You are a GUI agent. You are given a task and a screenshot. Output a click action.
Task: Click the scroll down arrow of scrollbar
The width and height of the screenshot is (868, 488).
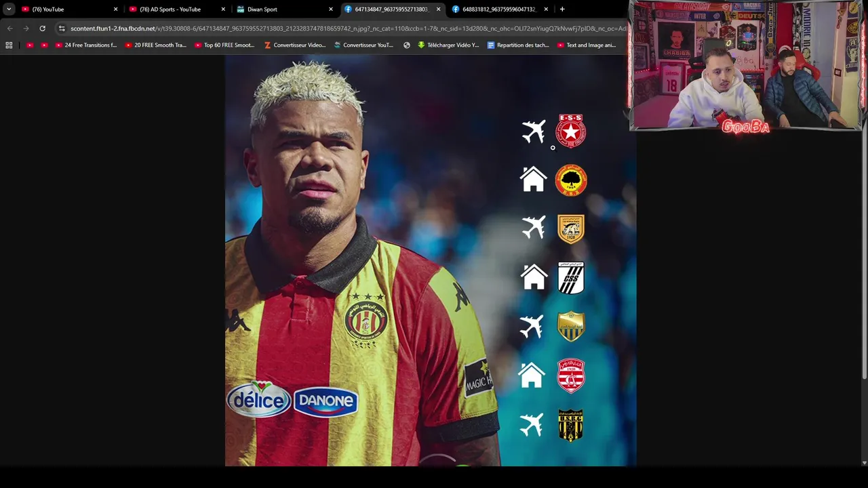864,462
